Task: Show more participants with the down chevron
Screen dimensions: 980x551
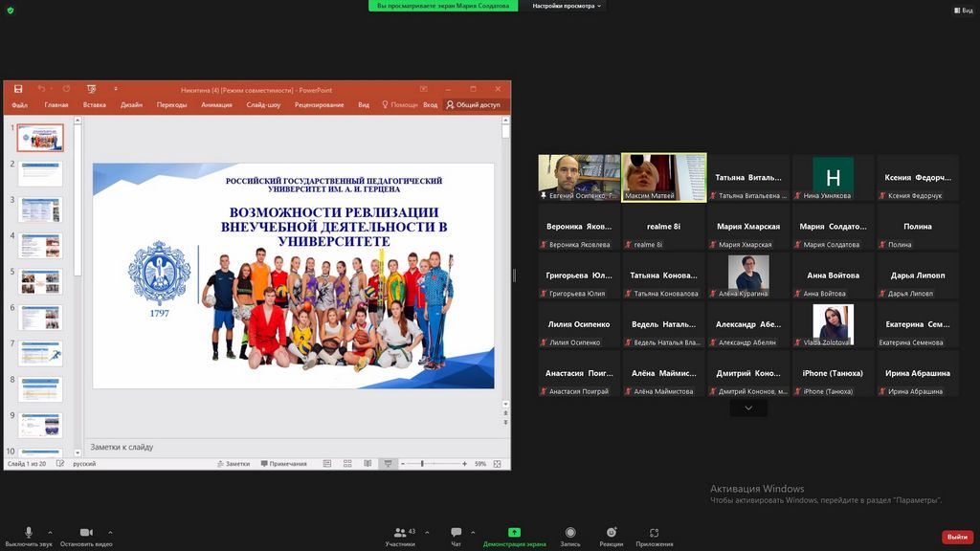Action: point(747,408)
